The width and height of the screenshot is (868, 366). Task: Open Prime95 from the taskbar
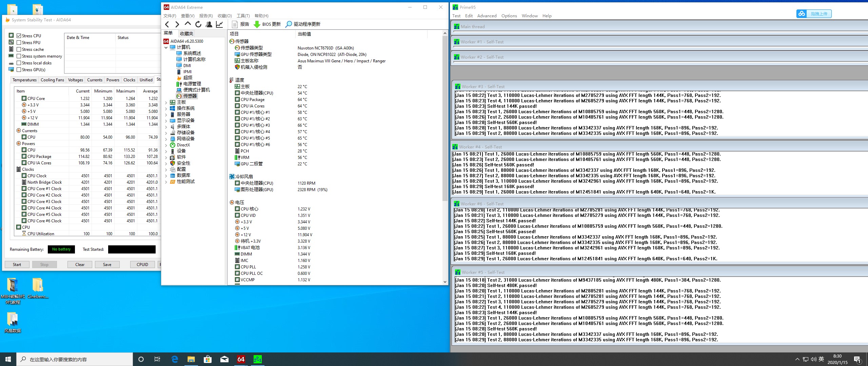coord(257,359)
